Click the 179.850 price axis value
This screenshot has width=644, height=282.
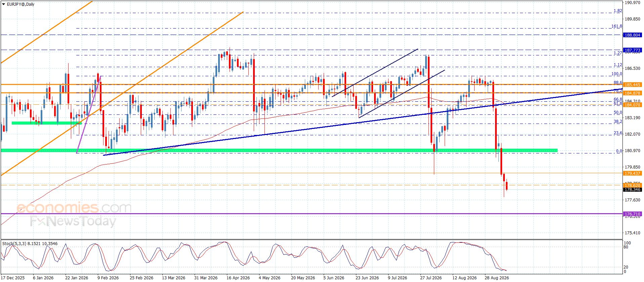click(x=632, y=167)
